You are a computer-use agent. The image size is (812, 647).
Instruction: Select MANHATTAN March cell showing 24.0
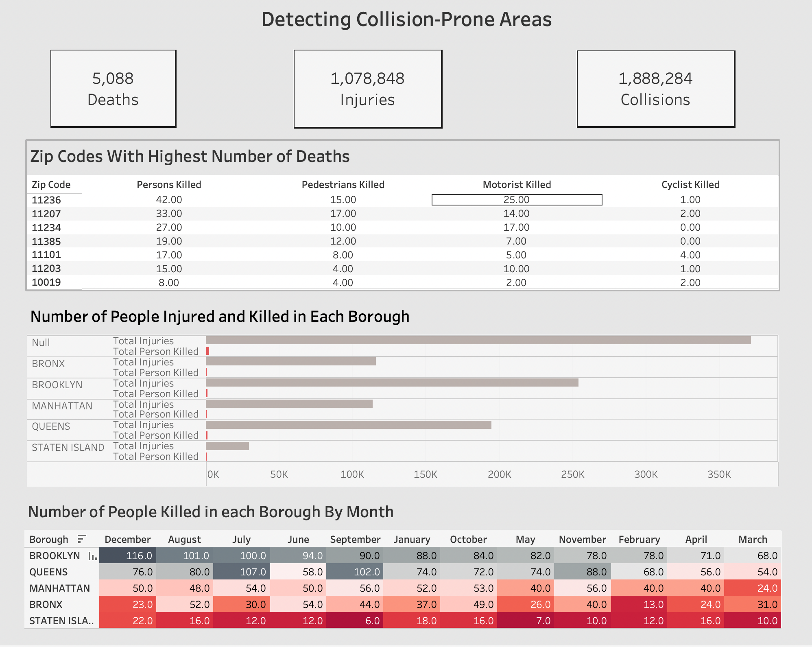[753, 588]
